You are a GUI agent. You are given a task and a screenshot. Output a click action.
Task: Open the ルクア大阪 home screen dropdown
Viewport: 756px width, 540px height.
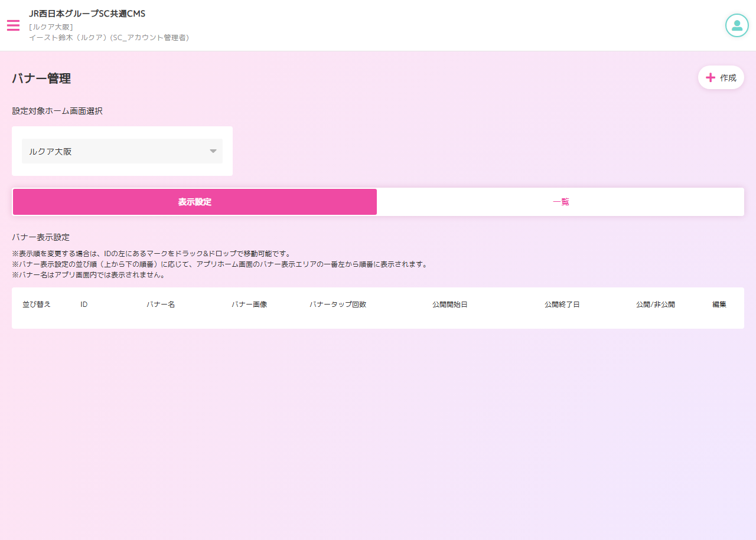pyautogui.click(x=122, y=151)
